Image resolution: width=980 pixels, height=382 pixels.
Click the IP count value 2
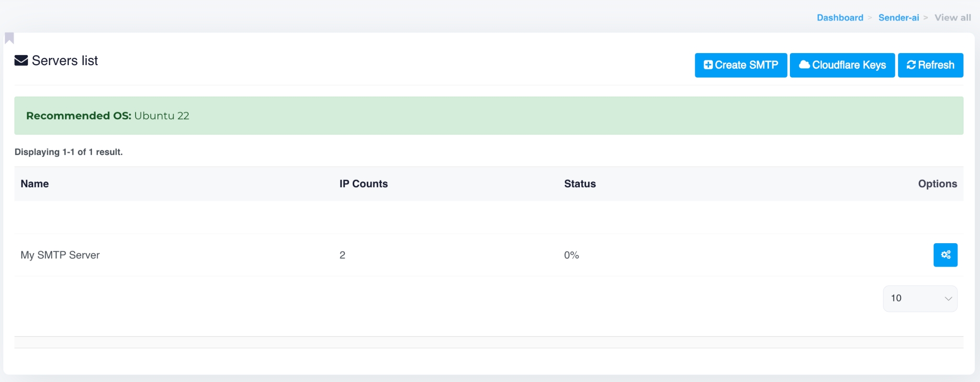click(342, 255)
